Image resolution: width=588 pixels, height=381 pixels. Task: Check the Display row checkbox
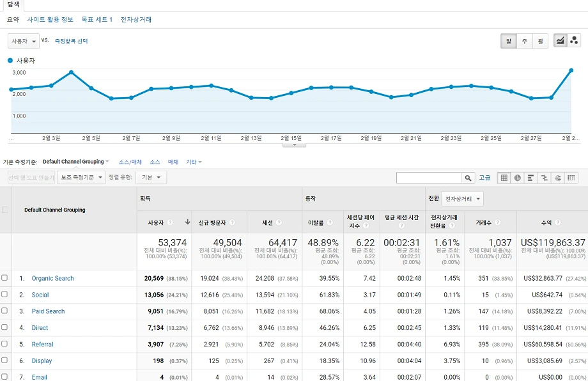[x=4, y=360]
